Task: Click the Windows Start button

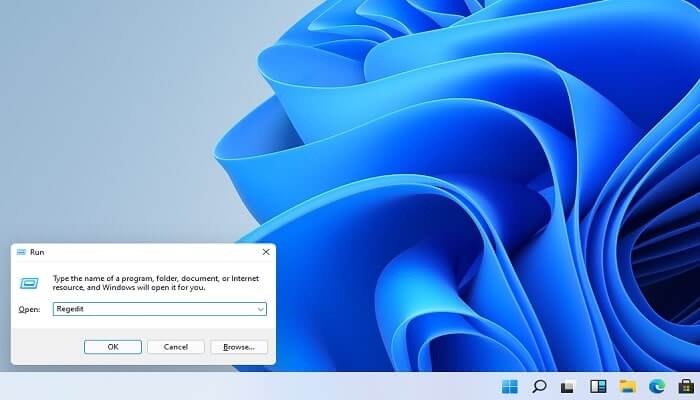Action: coord(510,386)
